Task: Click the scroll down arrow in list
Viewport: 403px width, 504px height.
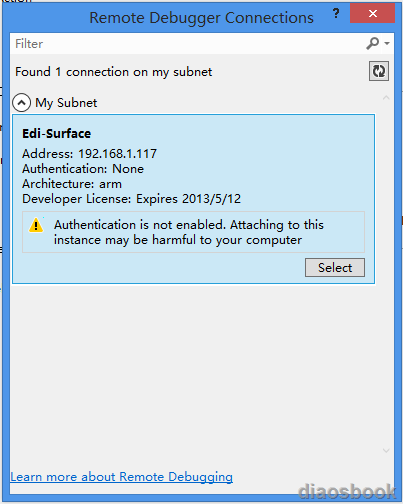Action: click(x=386, y=451)
